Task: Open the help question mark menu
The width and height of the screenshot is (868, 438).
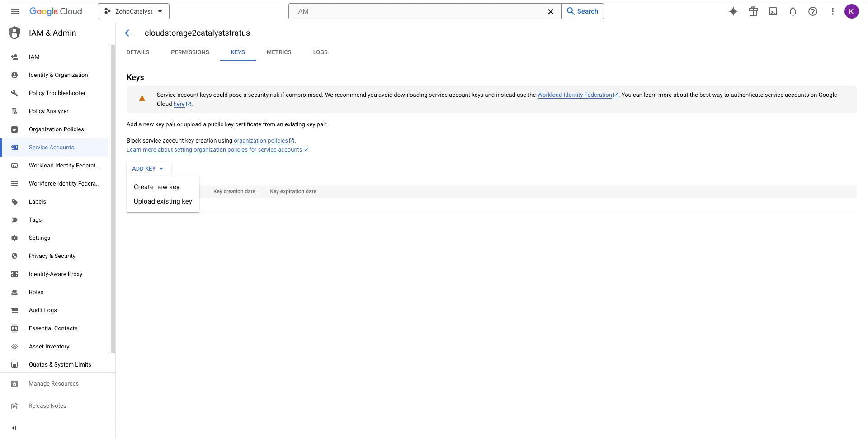Action: point(813,11)
